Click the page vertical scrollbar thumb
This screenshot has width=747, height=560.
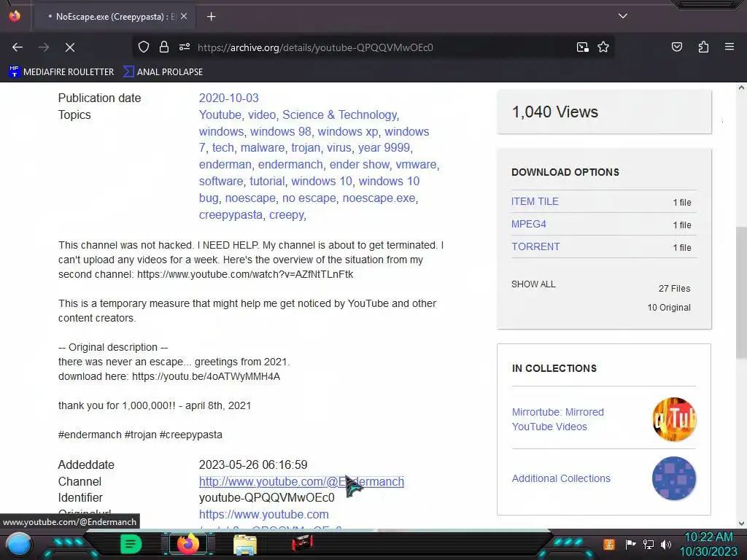(x=741, y=293)
